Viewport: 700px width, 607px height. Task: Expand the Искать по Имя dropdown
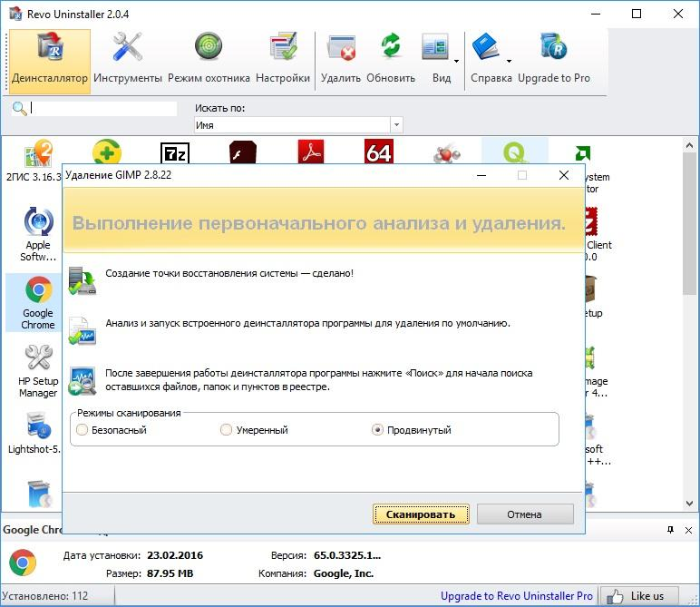(x=396, y=125)
